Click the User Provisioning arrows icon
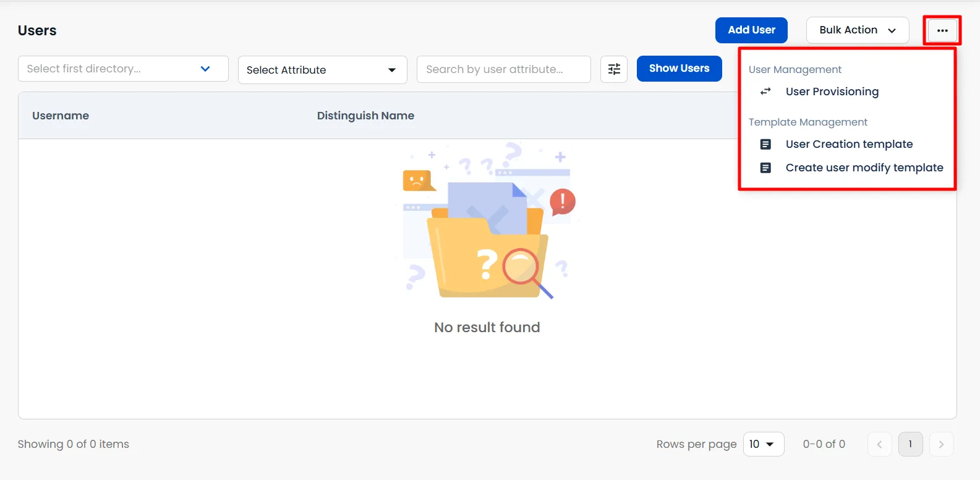This screenshot has height=480, width=980. 765,92
